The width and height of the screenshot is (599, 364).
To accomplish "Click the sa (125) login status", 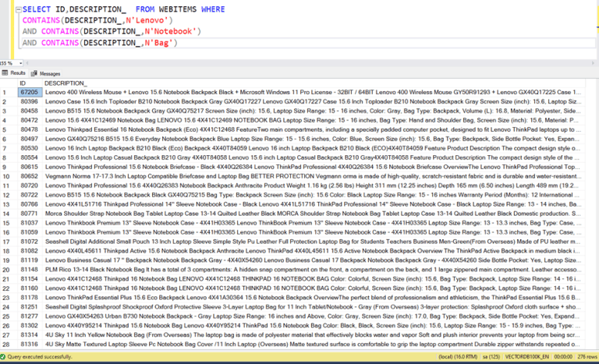I will tap(491, 357).
